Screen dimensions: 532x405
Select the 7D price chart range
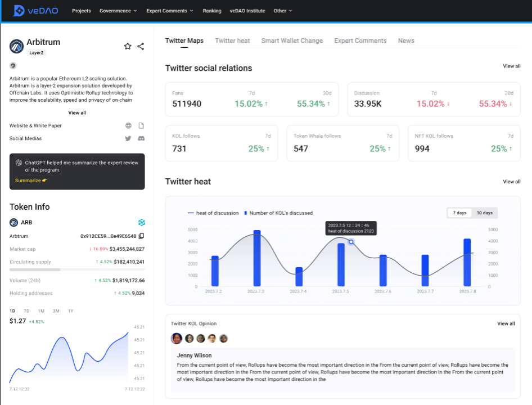(26, 311)
